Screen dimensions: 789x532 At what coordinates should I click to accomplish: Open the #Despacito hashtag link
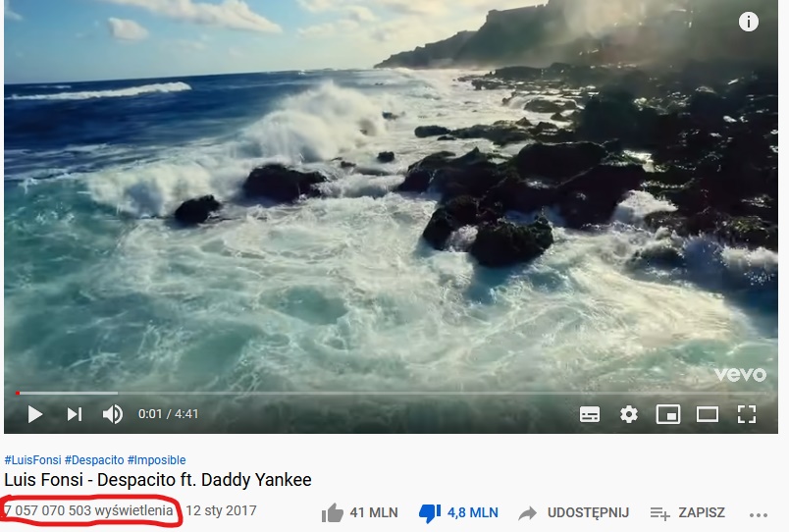click(x=94, y=460)
